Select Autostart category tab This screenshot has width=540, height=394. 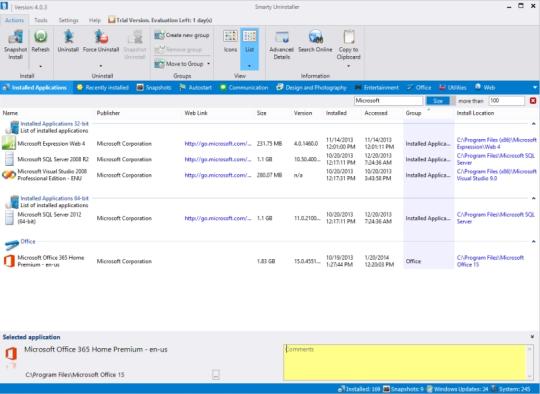[x=195, y=88]
